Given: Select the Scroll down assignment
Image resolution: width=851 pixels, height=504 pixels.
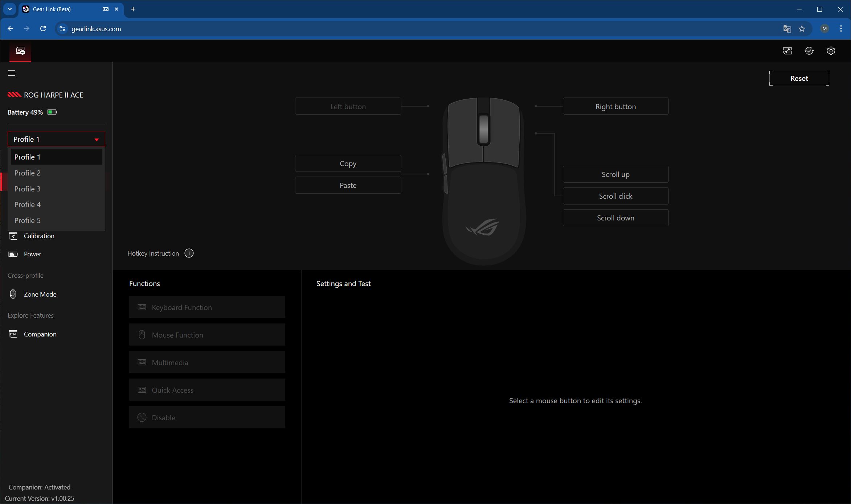Looking at the screenshot, I should pos(615,218).
